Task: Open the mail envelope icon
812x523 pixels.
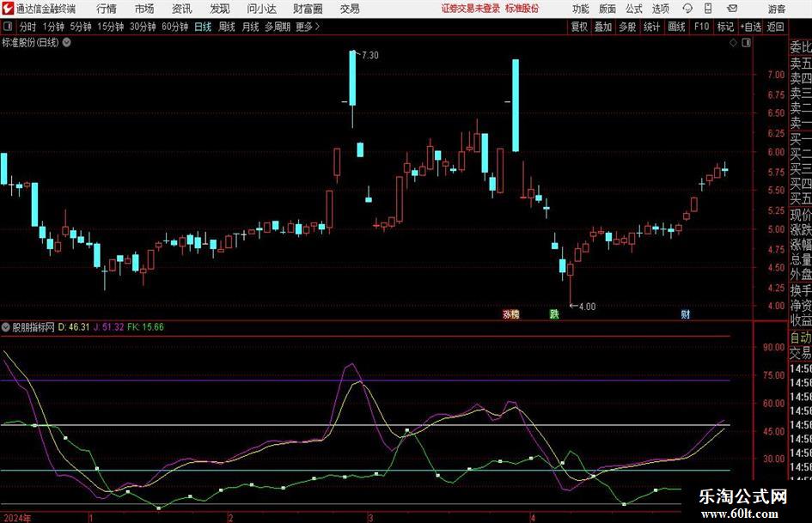Action: click(x=732, y=9)
